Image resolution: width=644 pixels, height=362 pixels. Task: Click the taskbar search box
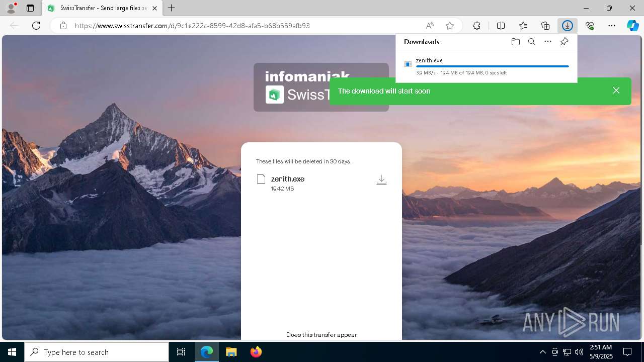click(97, 352)
